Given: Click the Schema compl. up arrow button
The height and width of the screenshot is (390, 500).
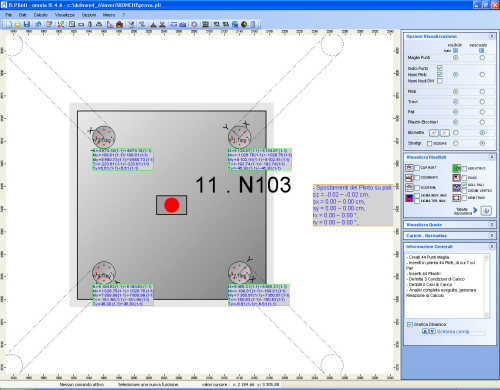Looking at the screenshot, I should coord(425,331).
